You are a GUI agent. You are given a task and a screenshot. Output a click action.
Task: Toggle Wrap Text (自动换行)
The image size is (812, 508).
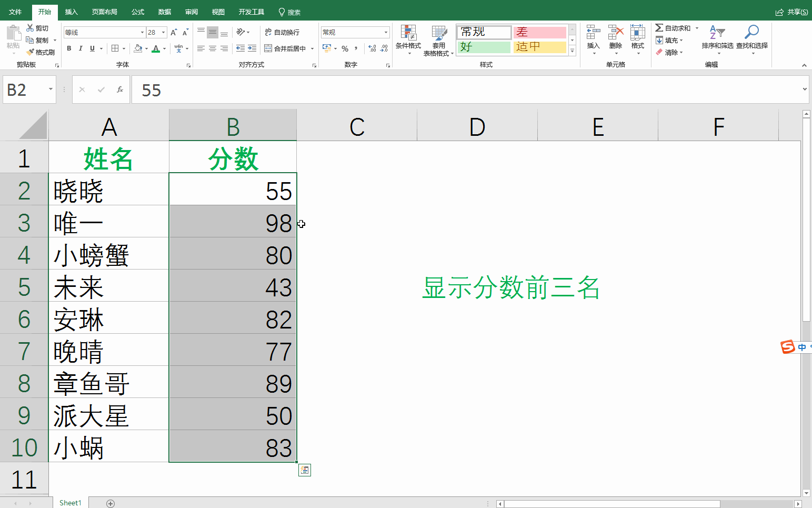[282, 32]
